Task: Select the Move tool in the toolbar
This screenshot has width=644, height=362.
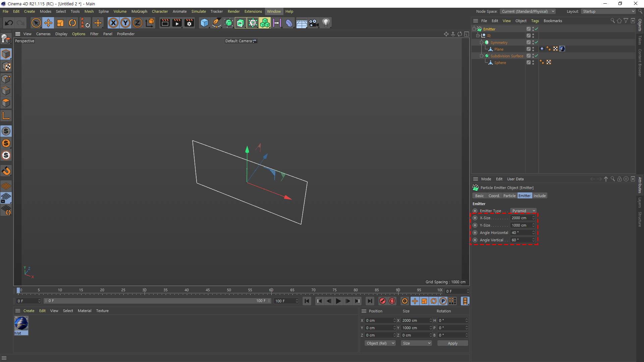Action: (48, 23)
